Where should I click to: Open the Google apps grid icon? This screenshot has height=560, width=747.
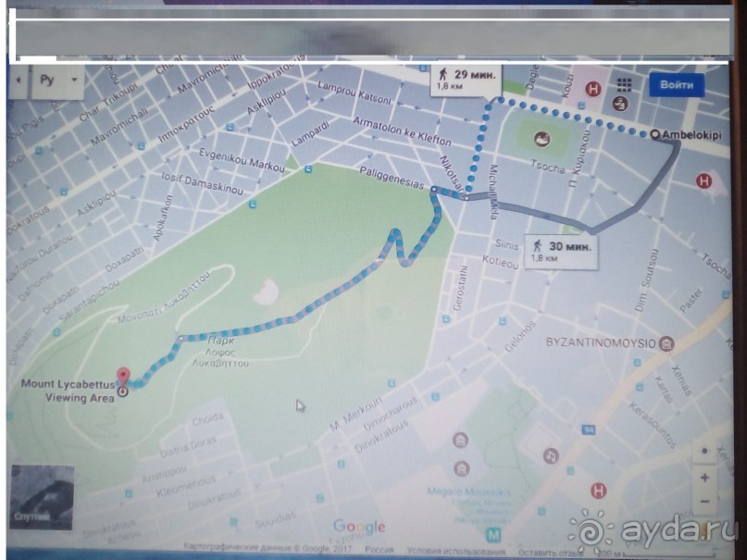(x=624, y=85)
